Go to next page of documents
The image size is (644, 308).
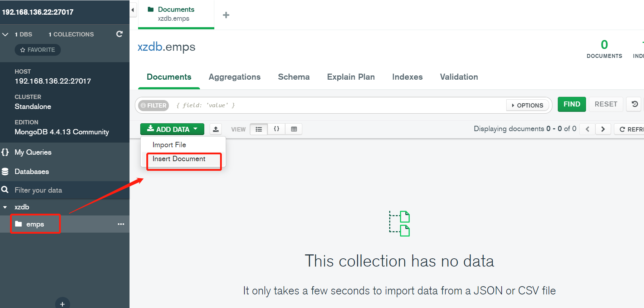(603, 129)
